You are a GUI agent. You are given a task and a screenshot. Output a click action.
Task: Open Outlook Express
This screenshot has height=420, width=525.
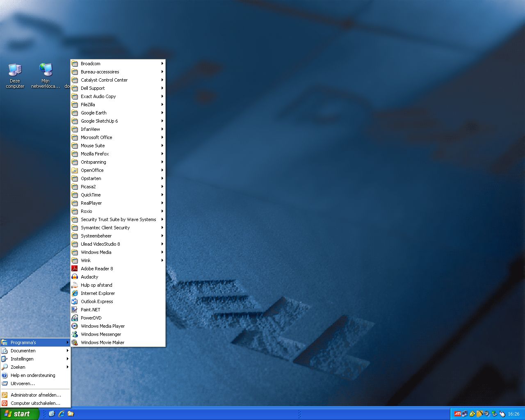(118, 301)
